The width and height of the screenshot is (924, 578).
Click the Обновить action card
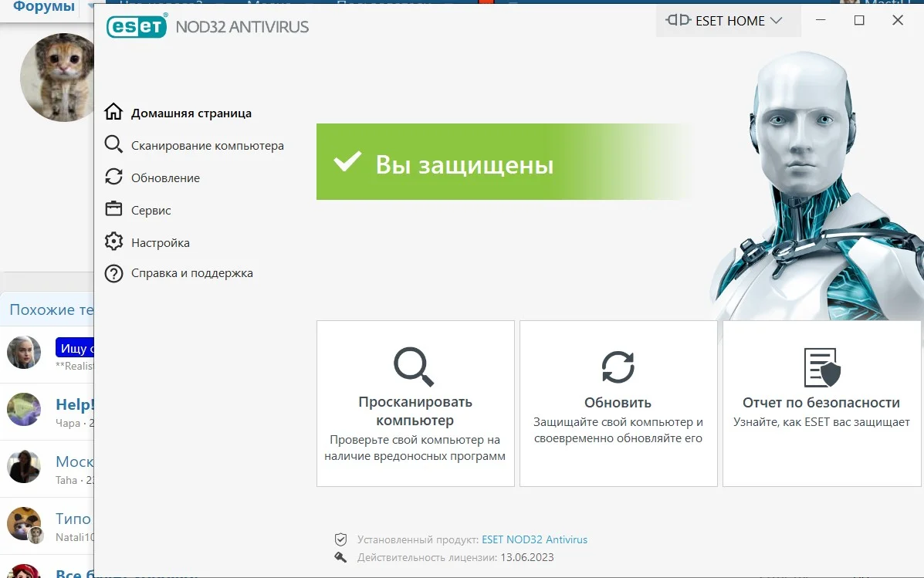[618, 403]
